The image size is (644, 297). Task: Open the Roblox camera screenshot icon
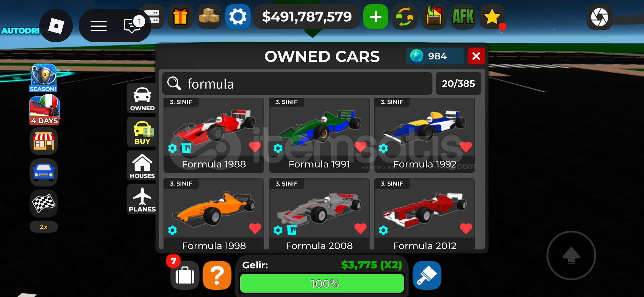[x=599, y=17]
